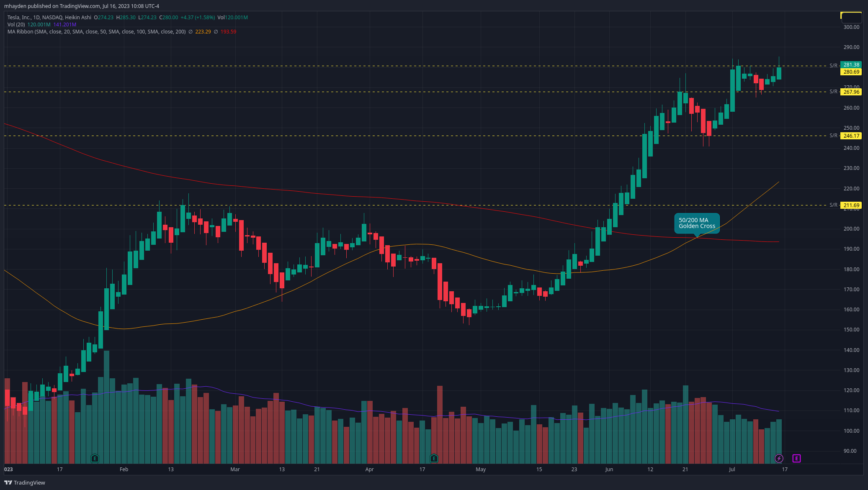Click the Vol (20) indicator legend

click(16, 25)
